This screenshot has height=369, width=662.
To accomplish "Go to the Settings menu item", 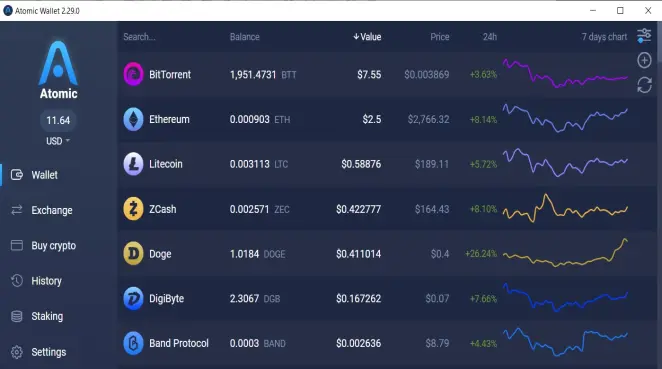I will coord(49,352).
